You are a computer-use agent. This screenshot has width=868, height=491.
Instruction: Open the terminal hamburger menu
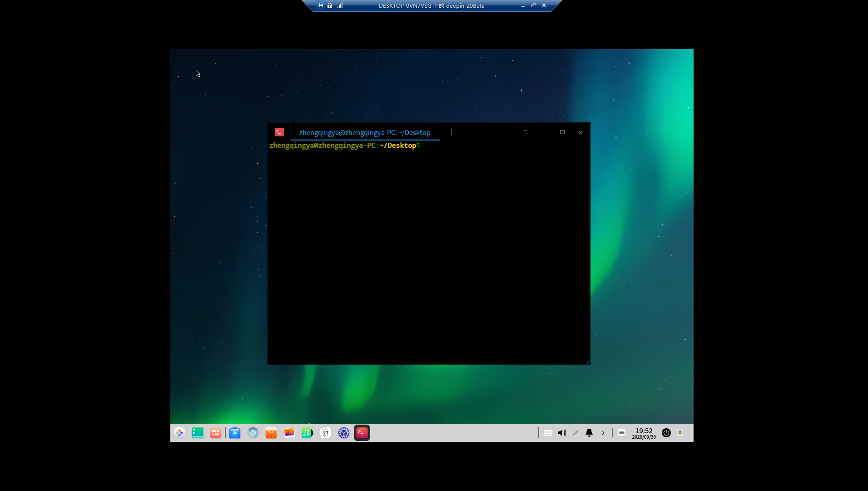click(x=526, y=132)
